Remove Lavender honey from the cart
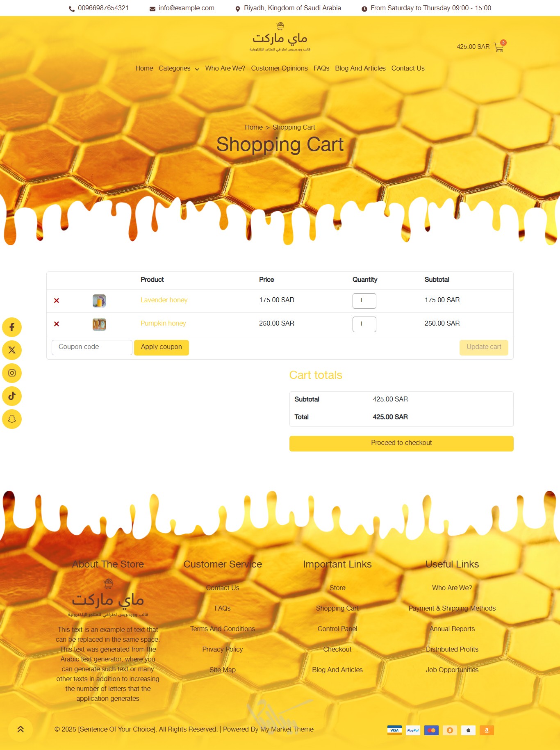Image resolution: width=560 pixels, height=750 pixels. click(57, 301)
